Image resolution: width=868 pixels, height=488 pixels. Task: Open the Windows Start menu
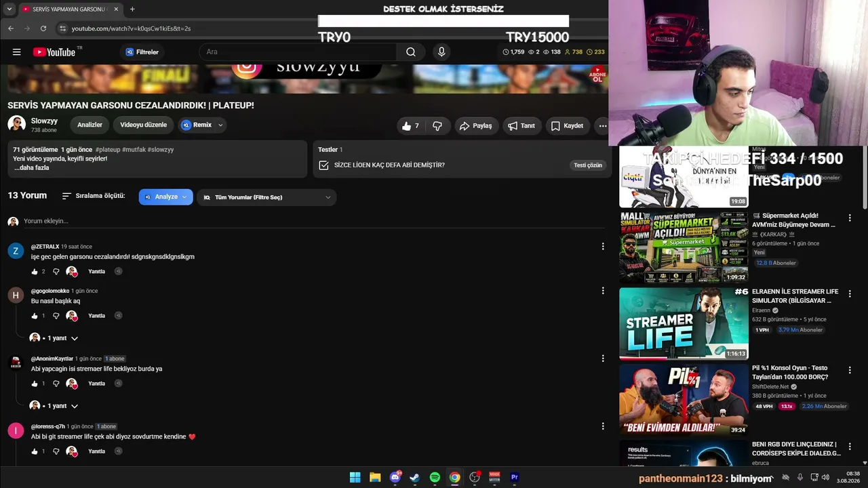pyautogui.click(x=355, y=478)
